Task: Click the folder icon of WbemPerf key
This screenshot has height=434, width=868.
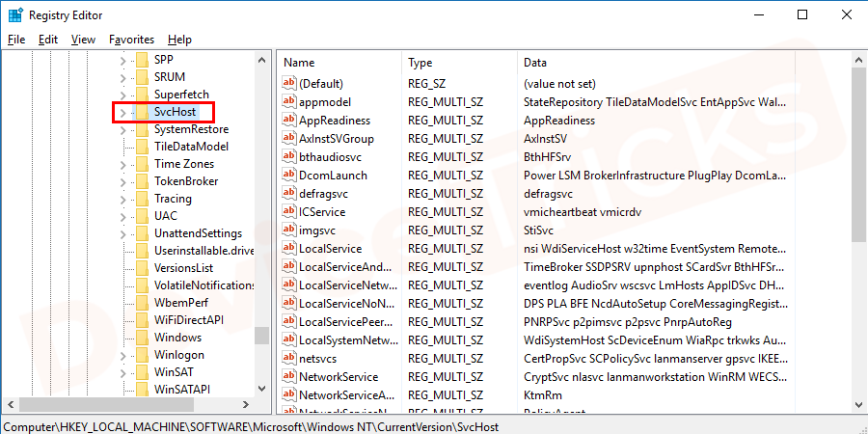Action: click(x=143, y=302)
